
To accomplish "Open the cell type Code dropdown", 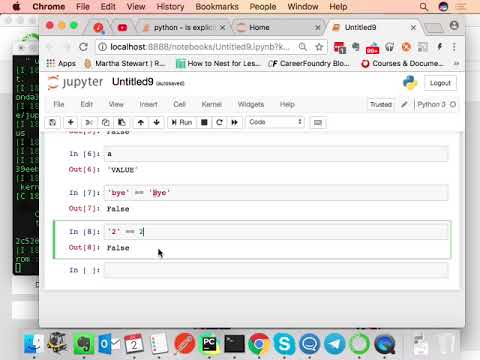I will coord(276,122).
